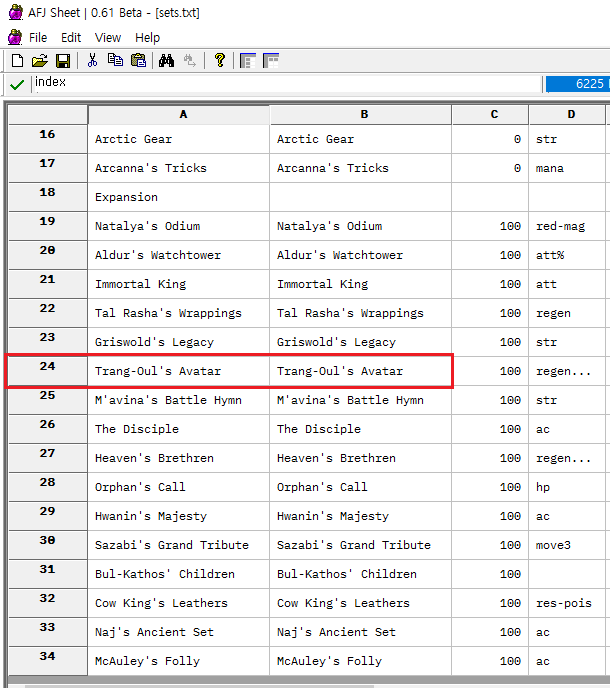Screen dimensions: 610x688
Task: Click Griswold's Legacy in column A
Action: click(179, 342)
